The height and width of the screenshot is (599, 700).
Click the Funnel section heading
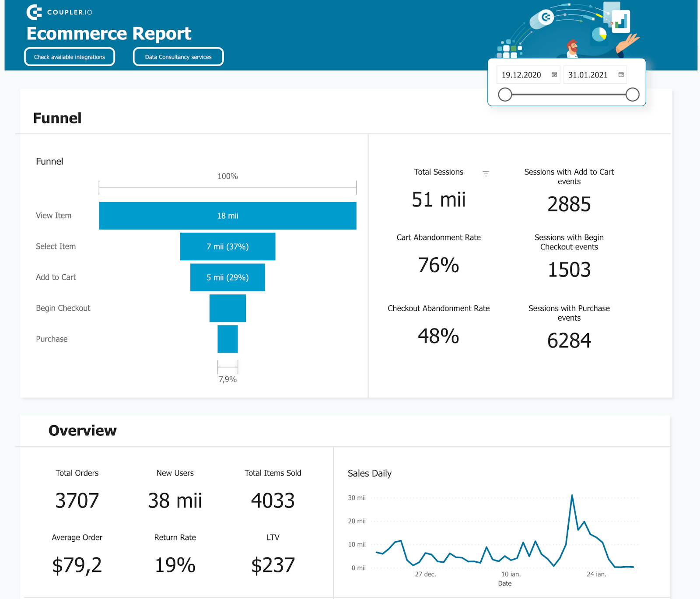click(x=57, y=118)
